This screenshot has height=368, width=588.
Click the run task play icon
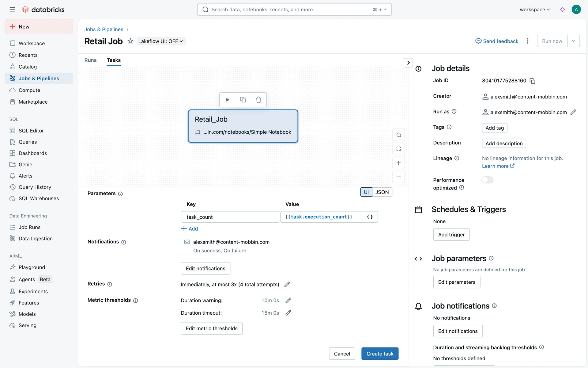point(228,100)
